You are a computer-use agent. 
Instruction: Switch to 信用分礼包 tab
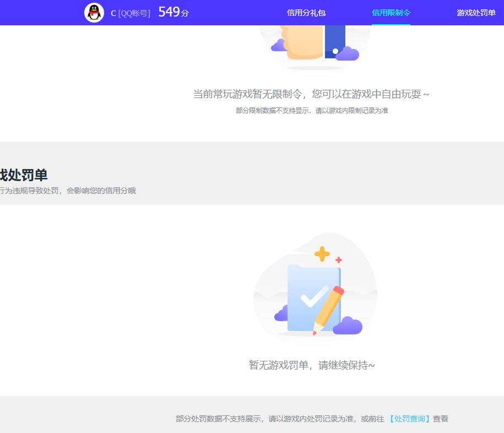pyautogui.click(x=306, y=13)
